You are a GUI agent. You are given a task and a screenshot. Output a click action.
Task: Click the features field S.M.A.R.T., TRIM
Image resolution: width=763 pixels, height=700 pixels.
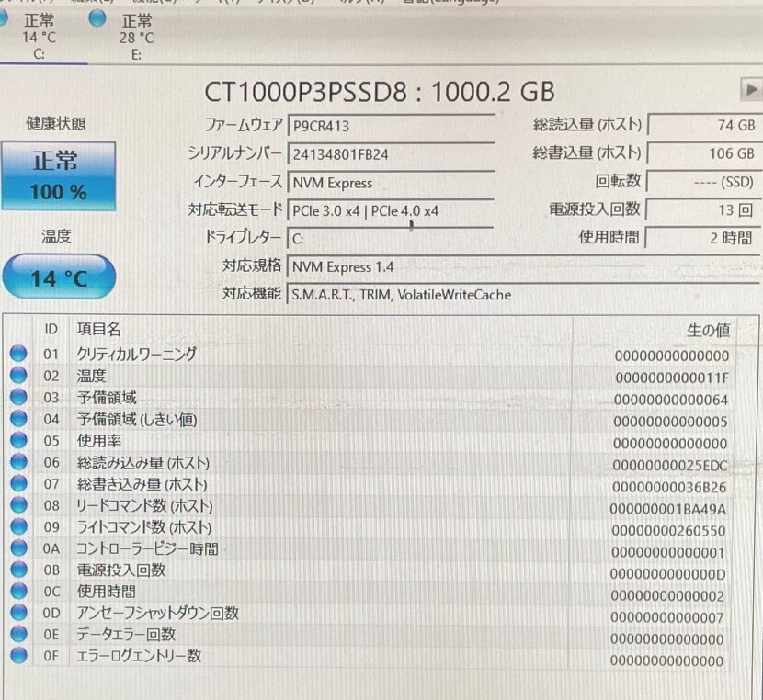(x=525, y=295)
